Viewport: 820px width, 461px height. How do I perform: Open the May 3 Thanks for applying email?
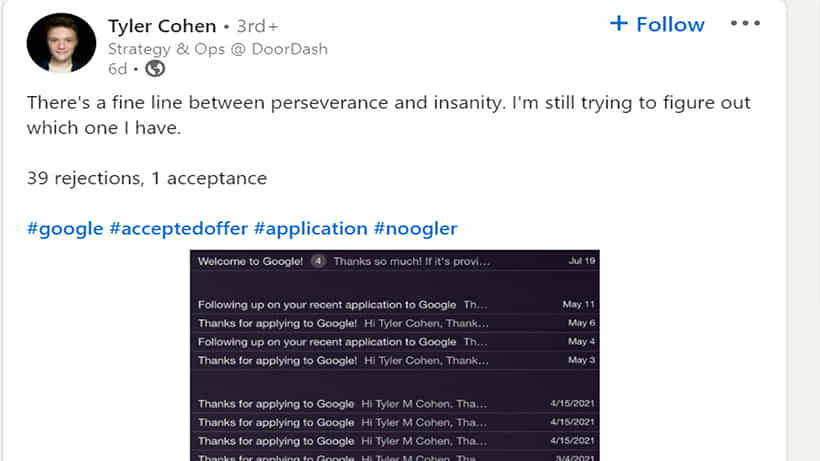point(395,360)
